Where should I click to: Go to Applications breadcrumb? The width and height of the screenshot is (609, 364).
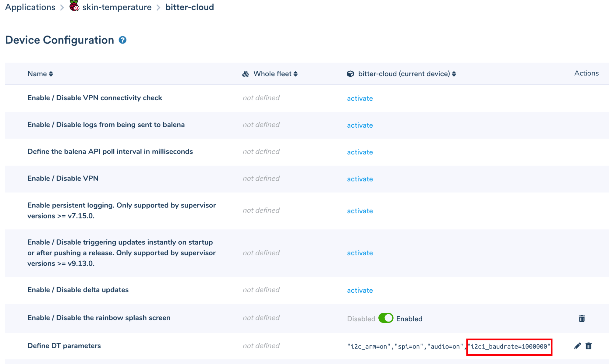(x=30, y=7)
